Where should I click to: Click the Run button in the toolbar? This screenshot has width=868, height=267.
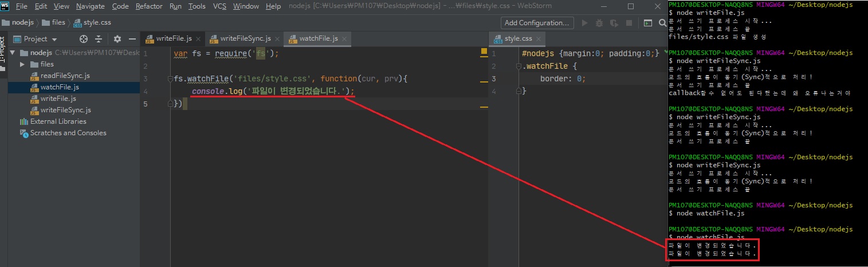[x=585, y=23]
